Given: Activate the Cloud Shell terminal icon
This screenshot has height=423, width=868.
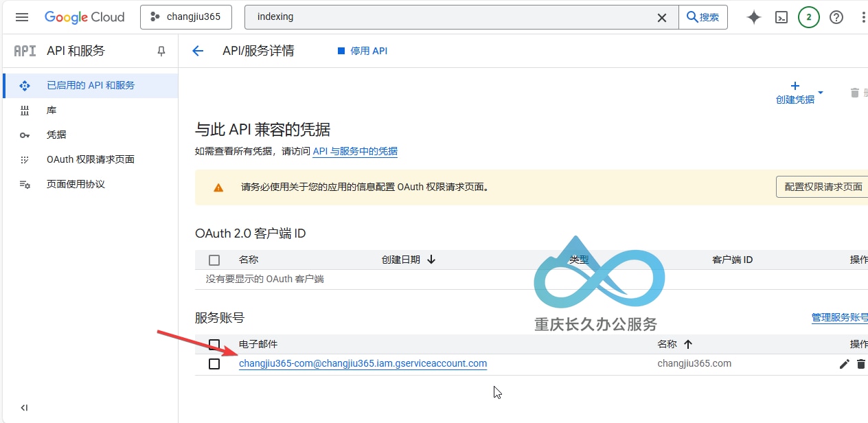Looking at the screenshot, I should (x=781, y=17).
